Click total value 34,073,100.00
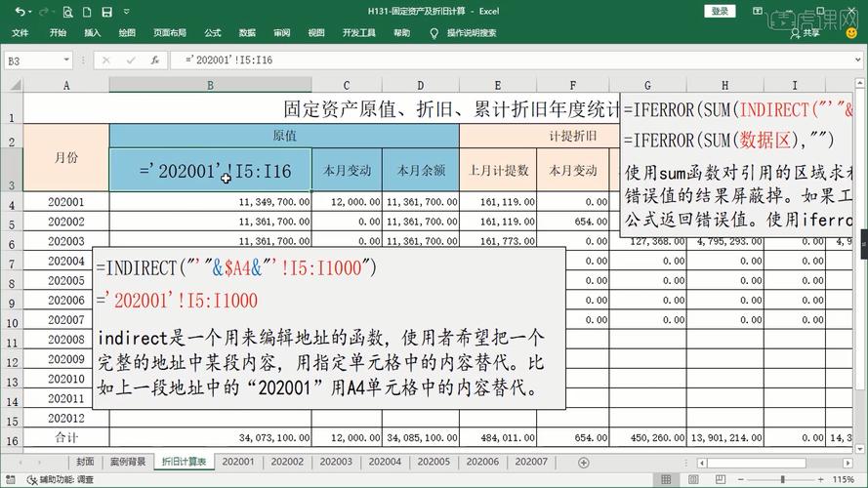Image resolution: width=868 pixels, height=488 pixels. pos(210,437)
